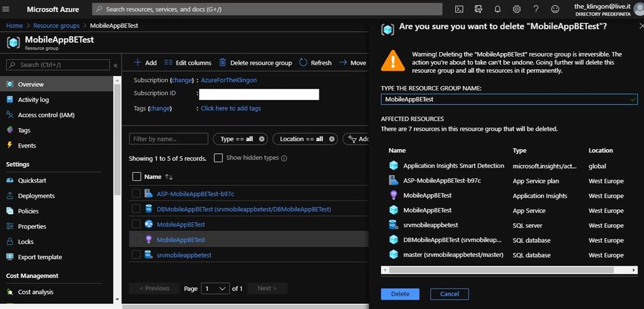Open the page number dropdown
644x309 pixels.
click(x=216, y=288)
